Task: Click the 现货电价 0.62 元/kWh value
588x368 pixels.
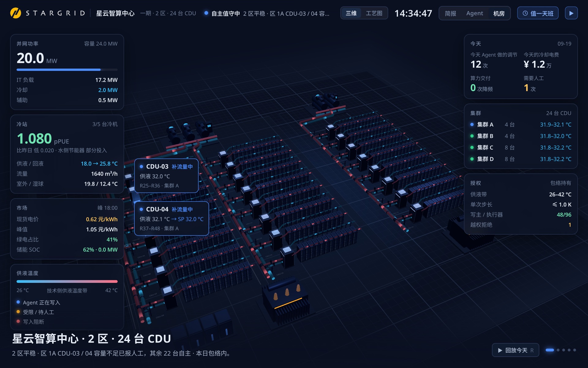Action: [102, 219]
